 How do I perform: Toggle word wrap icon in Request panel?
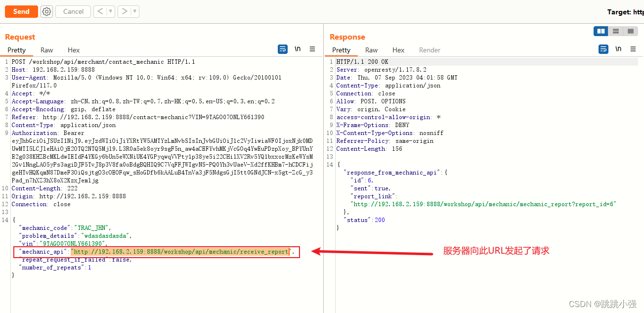[283, 49]
